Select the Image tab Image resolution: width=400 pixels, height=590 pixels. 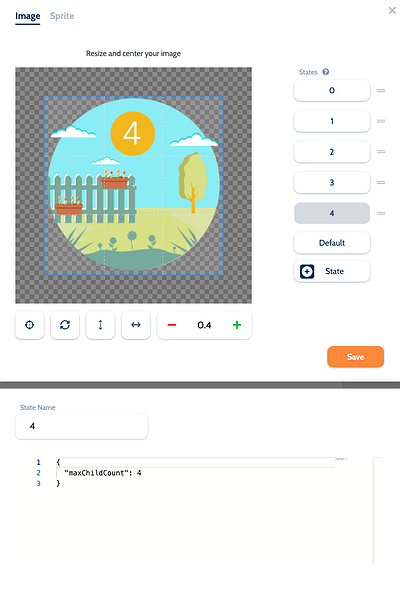coord(27,16)
